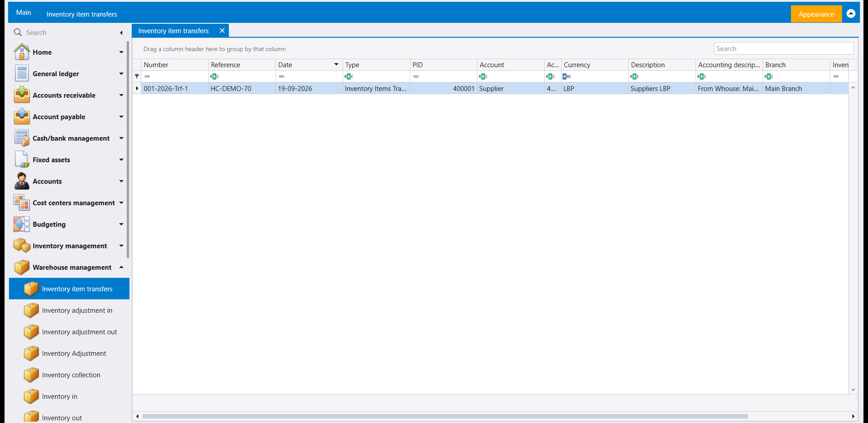Click the General ledger icon
The width and height of the screenshot is (868, 423).
21,73
